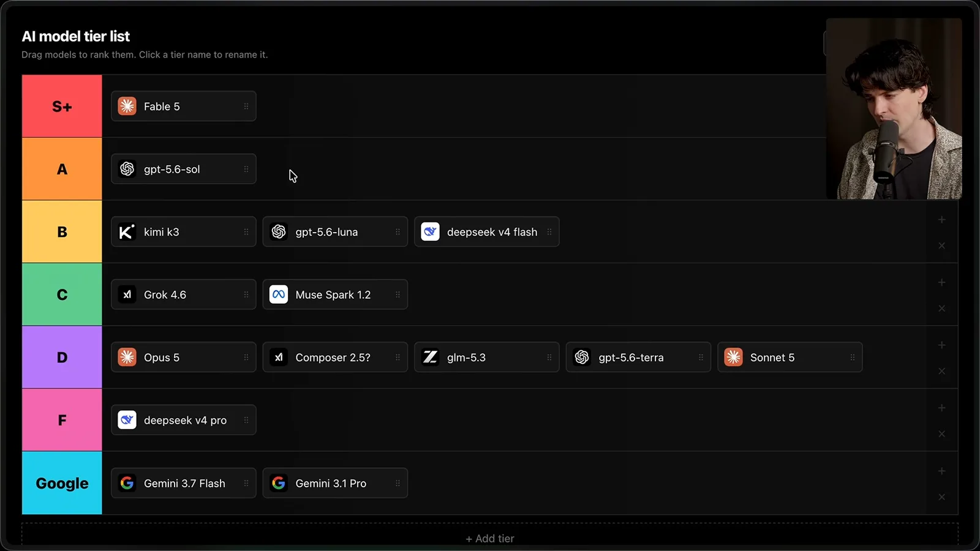This screenshot has width=980, height=551.
Task: Rename the orange A tier label
Action: coord(62,169)
